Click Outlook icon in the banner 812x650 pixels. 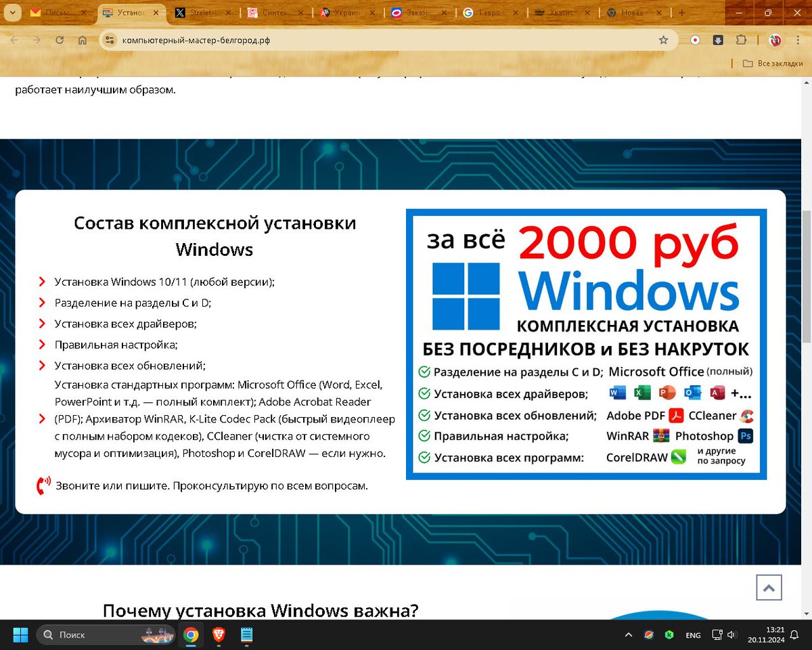(x=692, y=393)
